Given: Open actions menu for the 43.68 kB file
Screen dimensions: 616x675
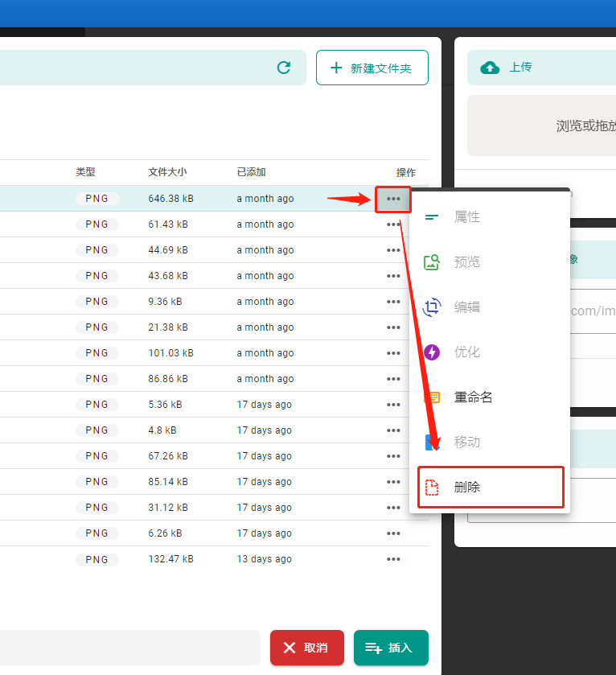Looking at the screenshot, I should [393, 276].
